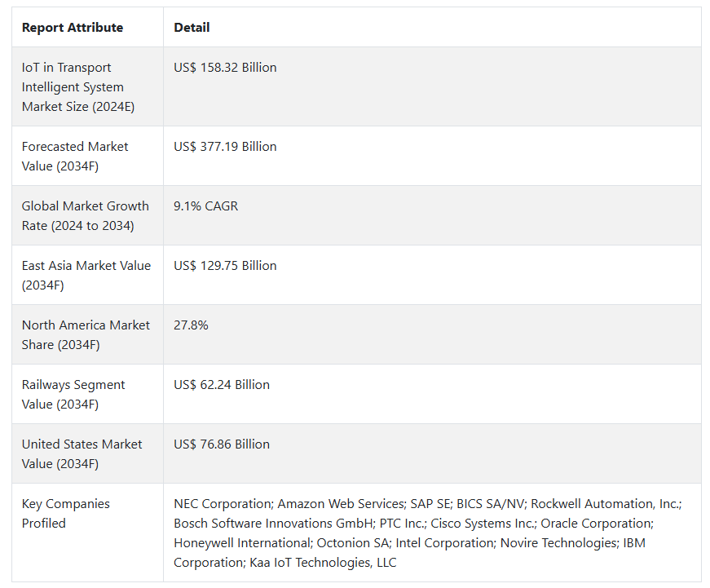Click the US$ 377.19 Billion value
The height and width of the screenshot is (588, 710).
[x=225, y=147]
